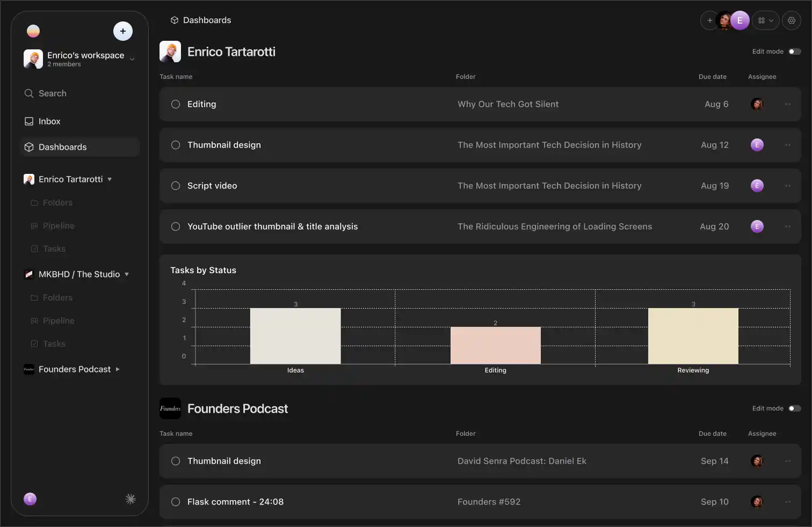The width and height of the screenshot is (812, 527).
Task: Expand the Founders Podcast sidebar section
Action: click(118, 369)
